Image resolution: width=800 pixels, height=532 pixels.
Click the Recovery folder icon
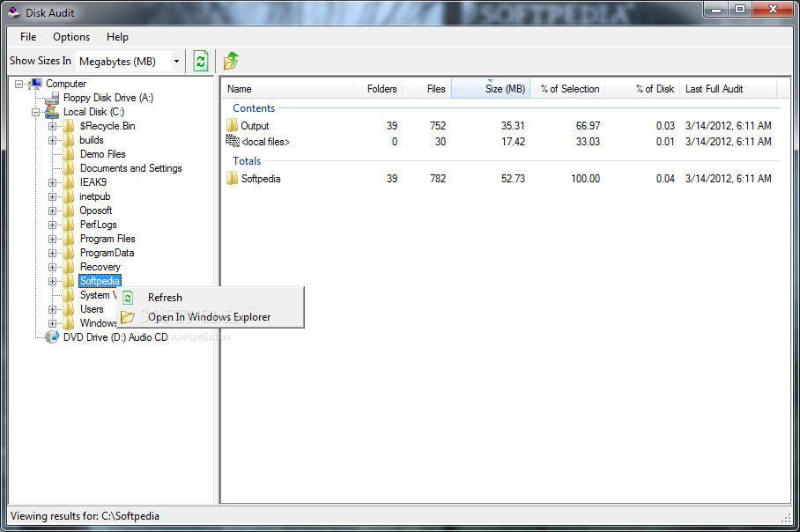coord(69,267)
